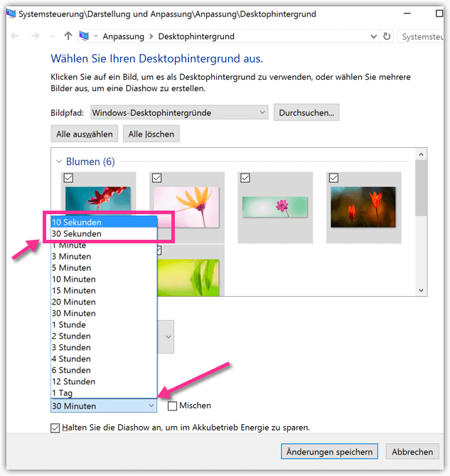Uncheck the pink flower panorama checkbox

[245, 178]
